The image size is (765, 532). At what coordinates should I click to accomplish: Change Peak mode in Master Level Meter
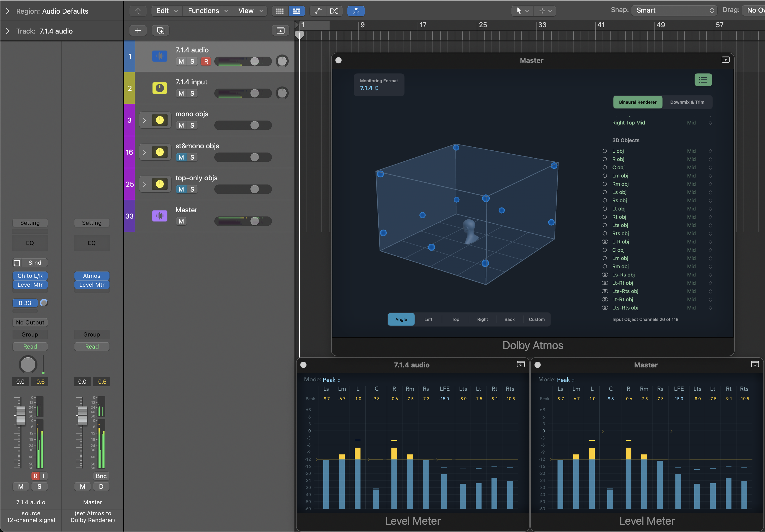(566, 380)
